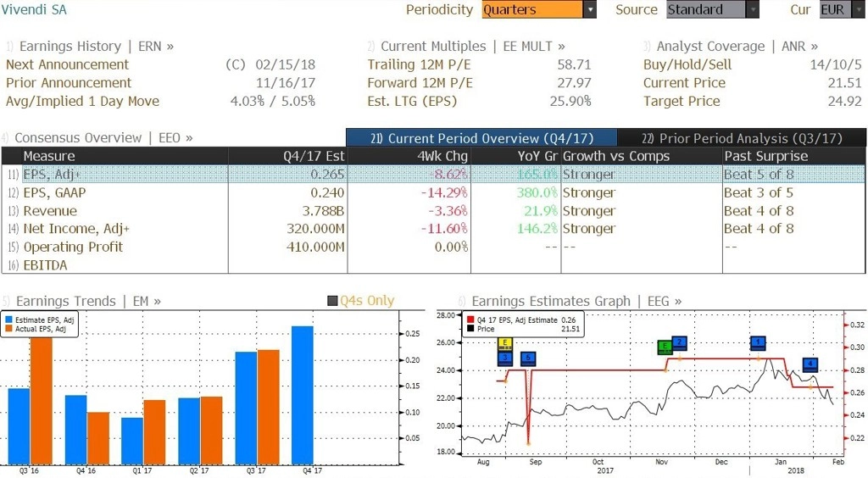The height and width of the screenshot is (478, 868).
Task: Click the Q3 17 orange actual bar
Action: [269, 407]
